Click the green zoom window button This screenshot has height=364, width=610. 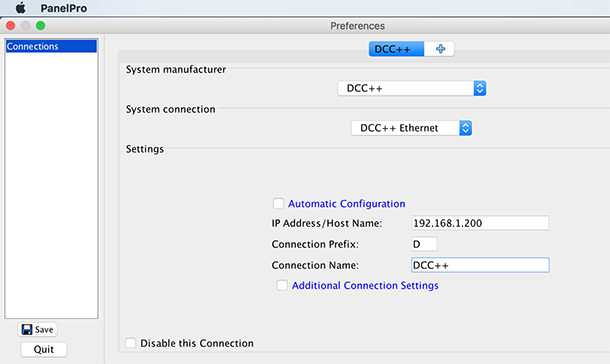click(40, 26)
